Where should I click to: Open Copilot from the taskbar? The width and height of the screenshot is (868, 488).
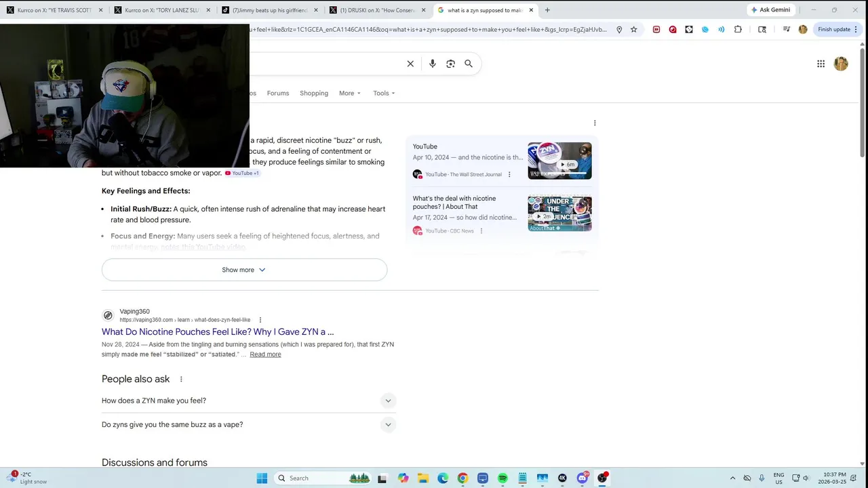pyautogui.click(x=403, y=479)
